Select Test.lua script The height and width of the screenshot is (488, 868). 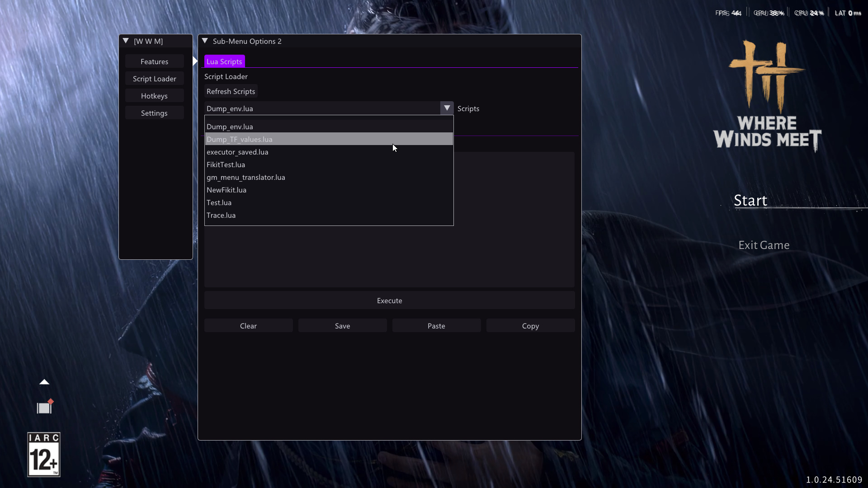pos(329,202)
